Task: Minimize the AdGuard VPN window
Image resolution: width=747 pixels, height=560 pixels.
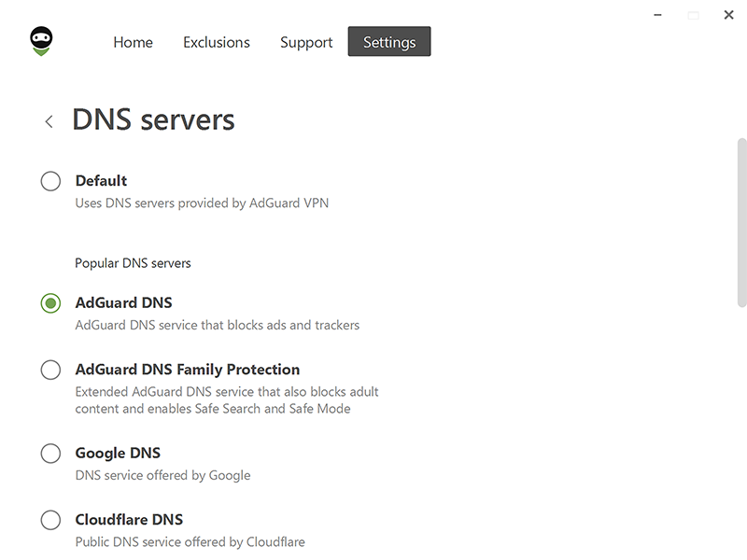Action: [657, 15]
